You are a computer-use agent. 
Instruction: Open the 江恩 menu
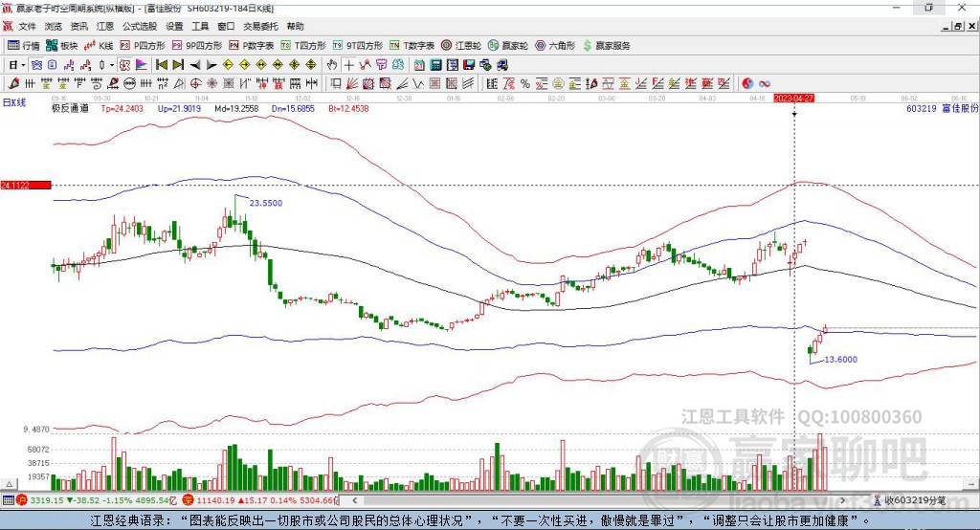click(105, 26)
